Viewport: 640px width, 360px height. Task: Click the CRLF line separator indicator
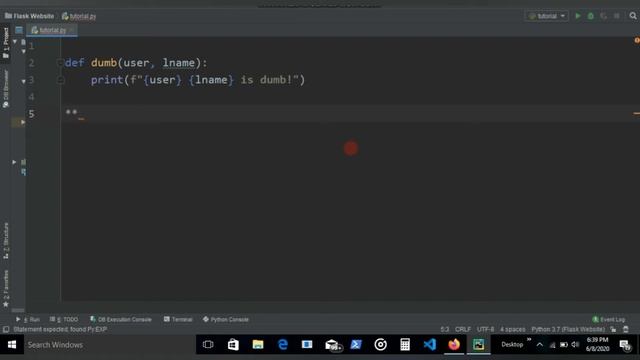(462, 329)
